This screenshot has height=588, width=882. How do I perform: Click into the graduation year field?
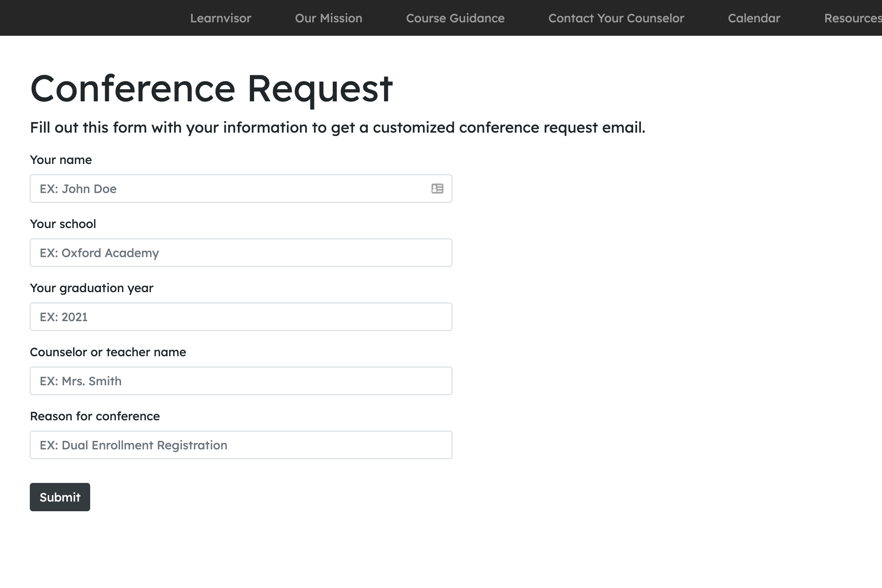tap(241, 317)
